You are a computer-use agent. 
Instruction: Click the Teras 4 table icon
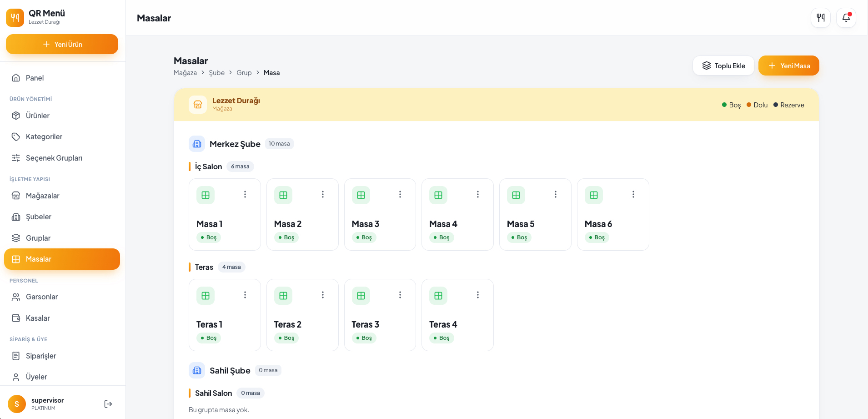pyautogui.click(x=438, y=296)
